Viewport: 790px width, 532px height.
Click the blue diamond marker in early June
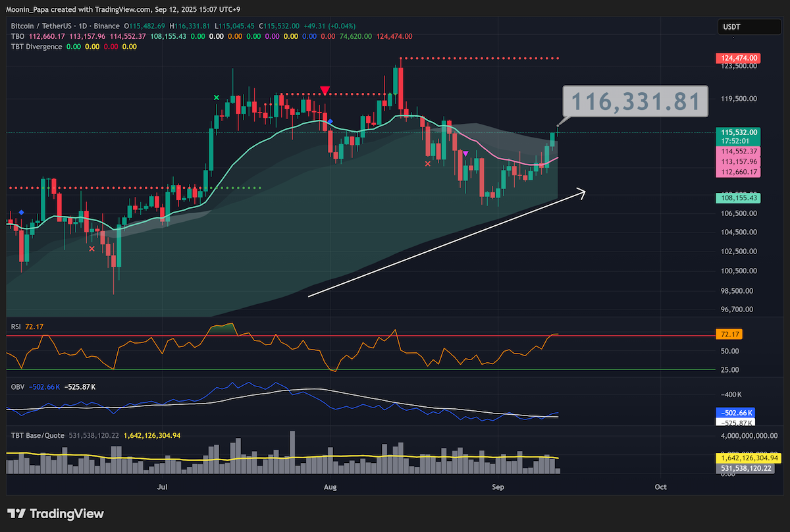click(22, 212)
